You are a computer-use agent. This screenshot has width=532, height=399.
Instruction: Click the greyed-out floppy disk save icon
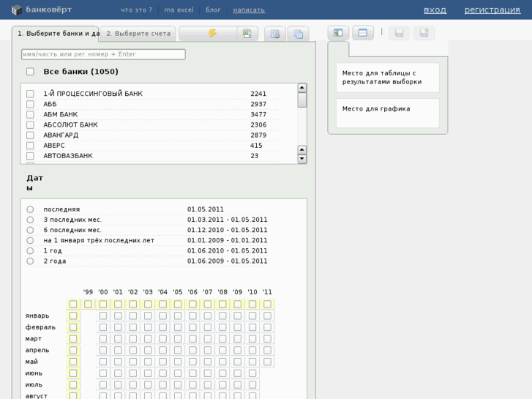click(399, 33)
